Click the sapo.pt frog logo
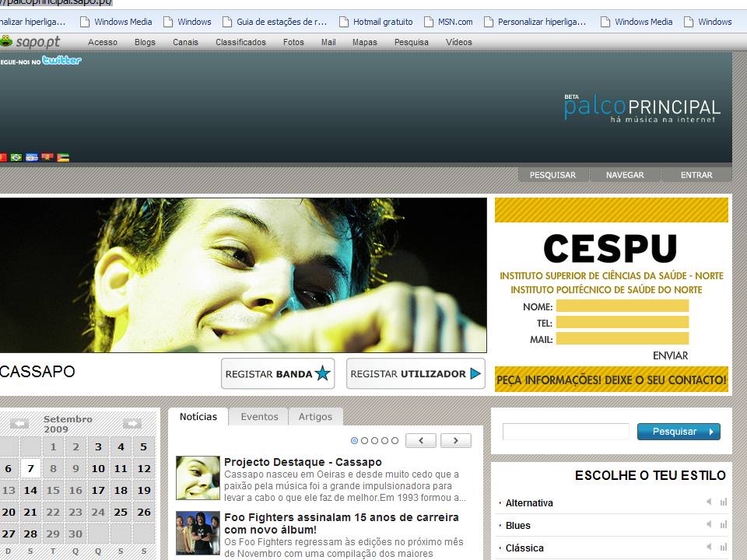 (x=30, y=42)
